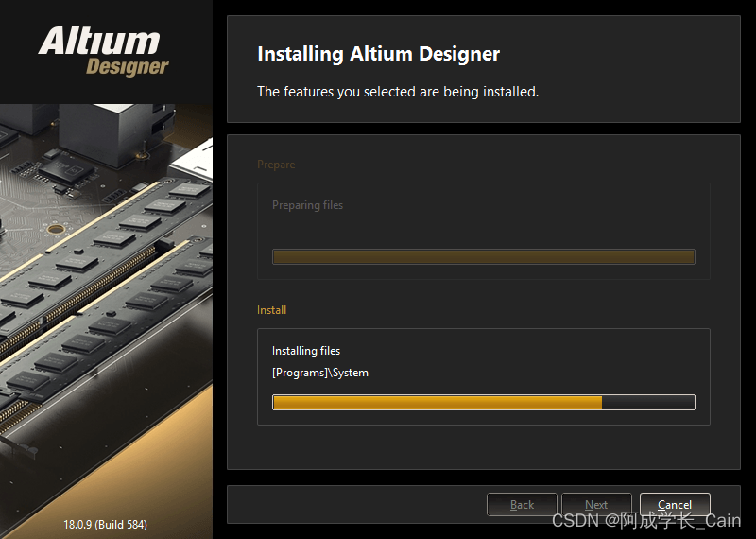Click the Designer word in logo
756x539 pixels.
128,67
